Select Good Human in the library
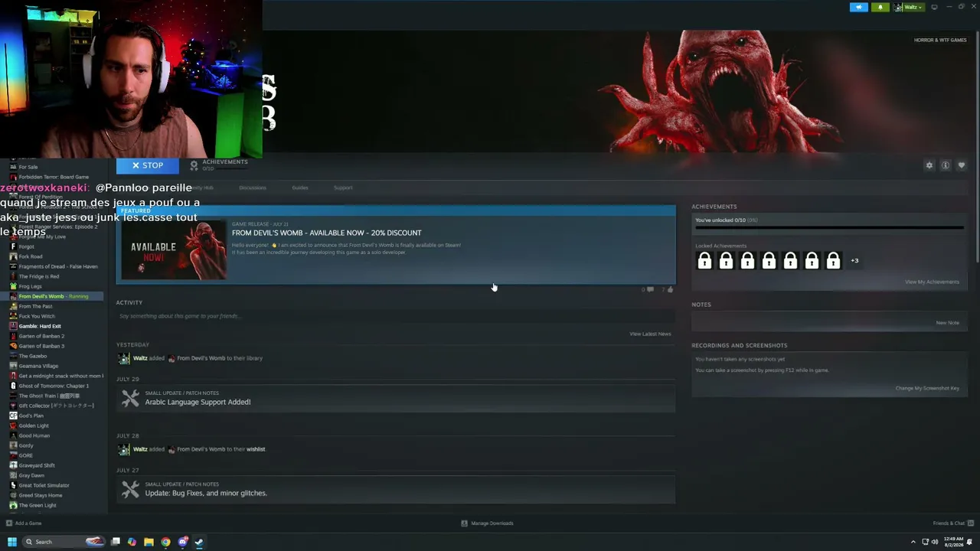Viewport: 980px width, 551px height. coord(34,435)
